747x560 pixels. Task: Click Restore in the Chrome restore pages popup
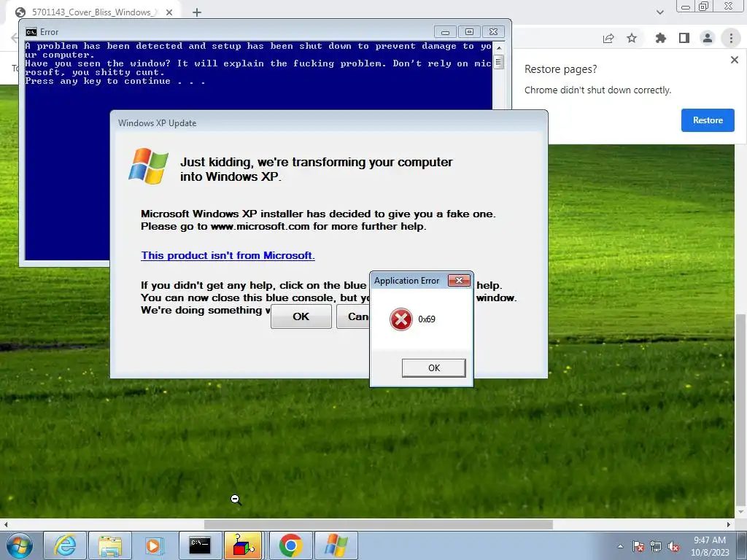click(708, 120)
